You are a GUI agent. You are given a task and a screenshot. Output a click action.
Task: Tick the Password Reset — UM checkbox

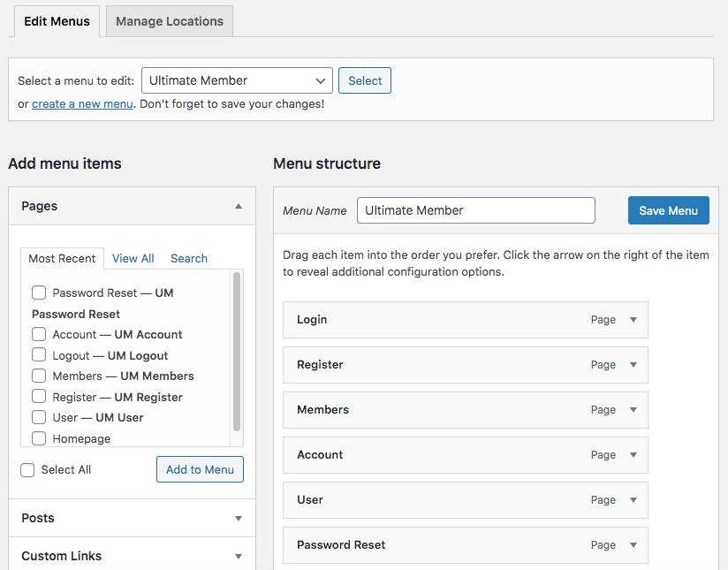pos(39,293)
